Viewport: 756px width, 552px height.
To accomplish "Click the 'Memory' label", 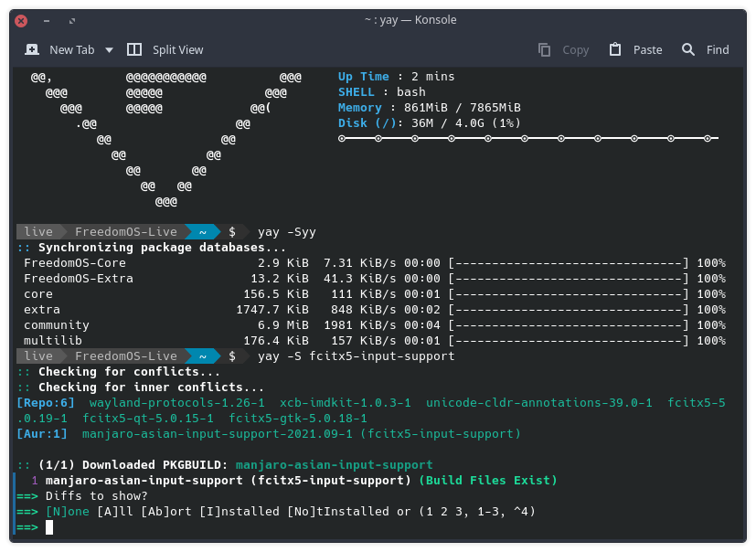I will 359,108.
